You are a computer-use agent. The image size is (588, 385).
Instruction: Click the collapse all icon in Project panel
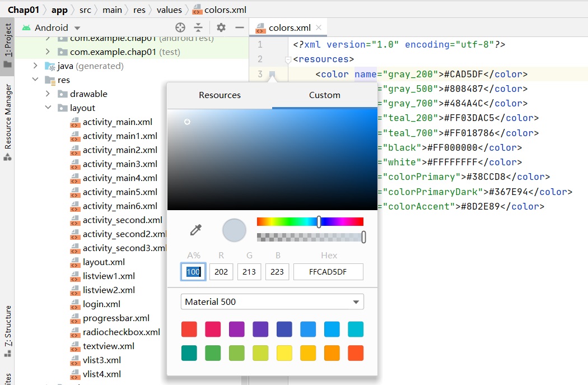[198, 27]
